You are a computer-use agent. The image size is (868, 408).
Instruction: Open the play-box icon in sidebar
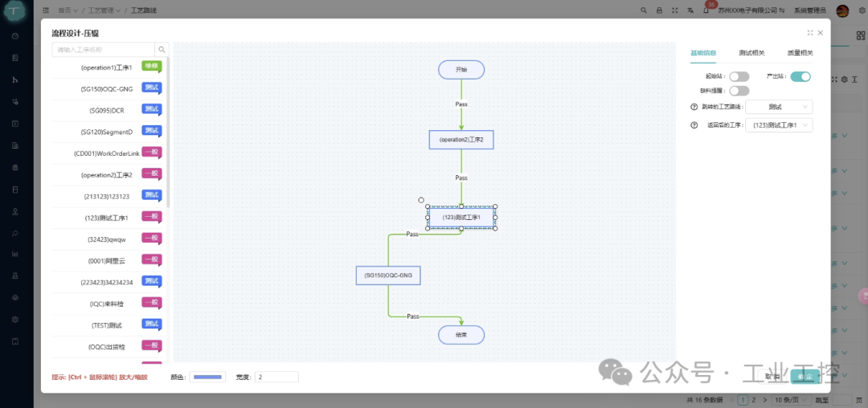(15, 124)
